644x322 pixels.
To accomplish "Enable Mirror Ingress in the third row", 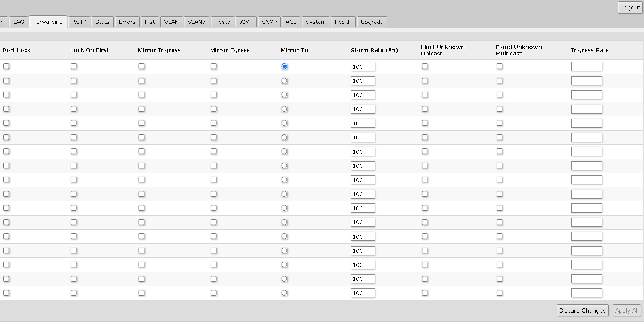I will tap(141, 95).
